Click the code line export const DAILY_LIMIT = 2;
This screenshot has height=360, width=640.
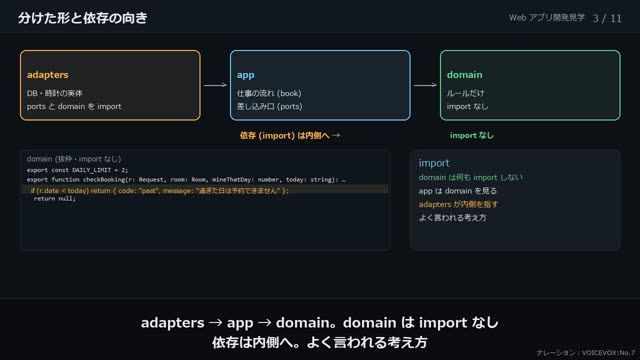pos(78,170)
